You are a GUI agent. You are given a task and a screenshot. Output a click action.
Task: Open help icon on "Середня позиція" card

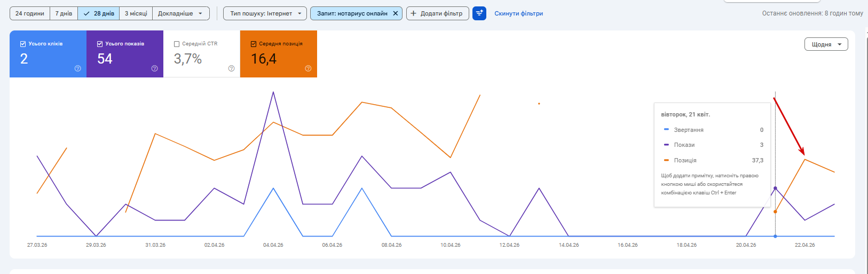click(x=308, y=68)
